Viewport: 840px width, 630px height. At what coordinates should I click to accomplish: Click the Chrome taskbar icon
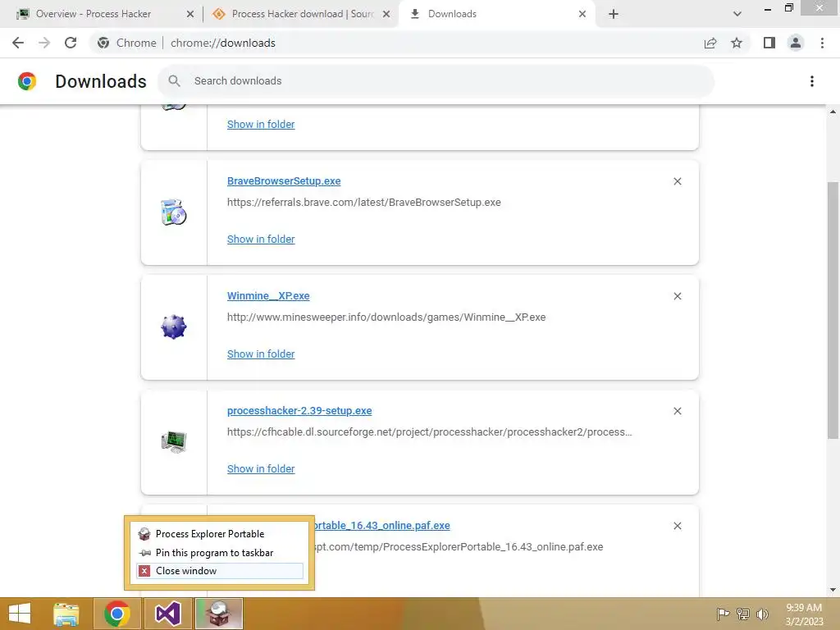pyautogui.click(x=116, y=614)
